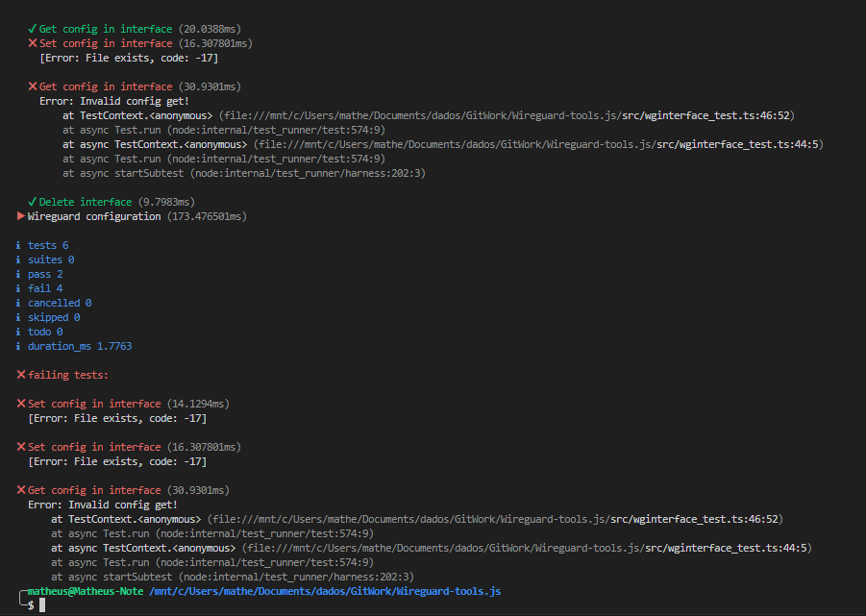This screenshot has width=866, height=616.
Task: Click the failing tests: heading text
Action: (68, 375)
